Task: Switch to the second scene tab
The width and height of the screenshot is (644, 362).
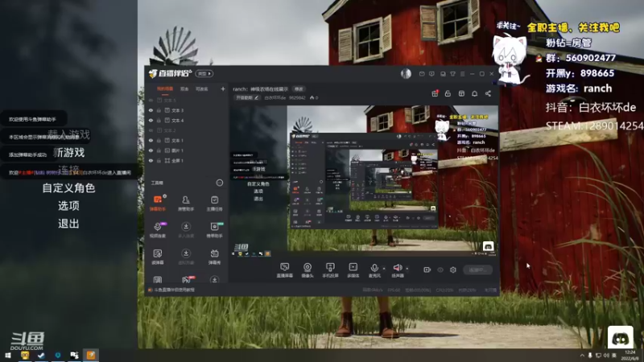Action: click(184, 88)
